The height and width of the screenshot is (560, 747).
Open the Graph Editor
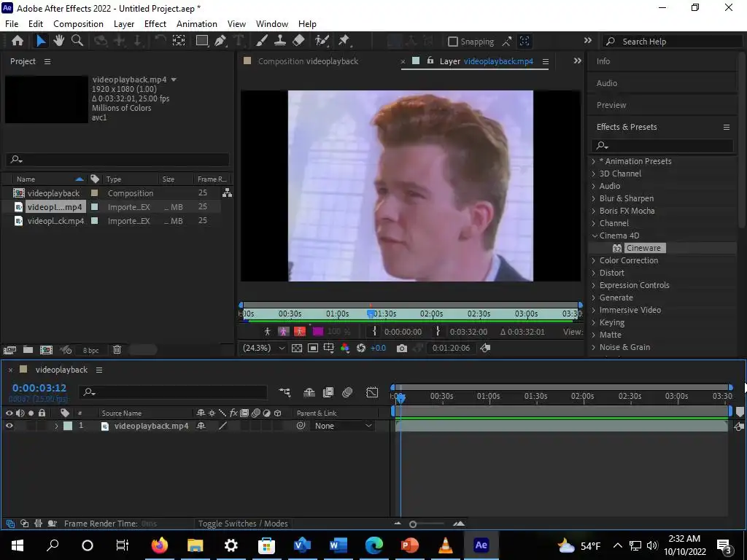click(372, 392)
